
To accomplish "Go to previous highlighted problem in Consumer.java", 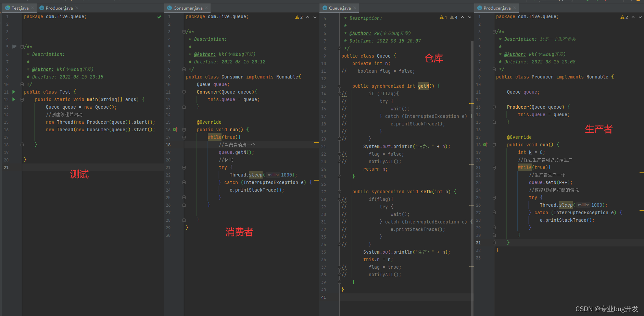I will pos(308,17).
